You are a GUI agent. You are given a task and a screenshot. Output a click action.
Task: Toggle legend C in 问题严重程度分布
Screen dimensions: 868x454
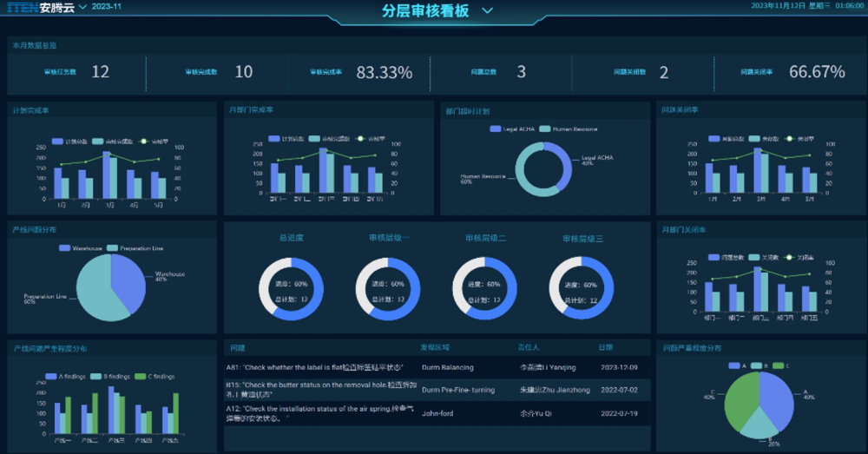(x=781, y=365)
